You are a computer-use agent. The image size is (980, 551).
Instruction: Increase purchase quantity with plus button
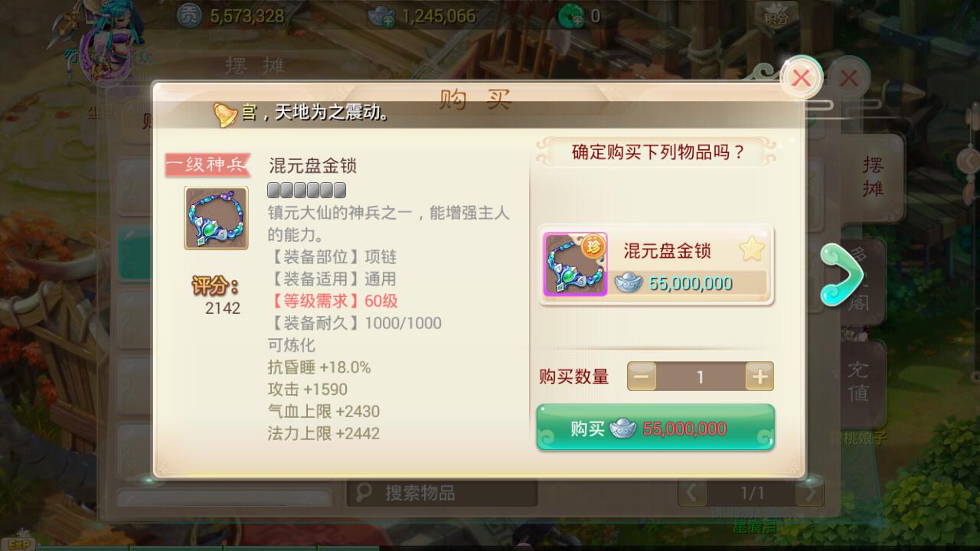pyautogui.click(x=759, y=377)
